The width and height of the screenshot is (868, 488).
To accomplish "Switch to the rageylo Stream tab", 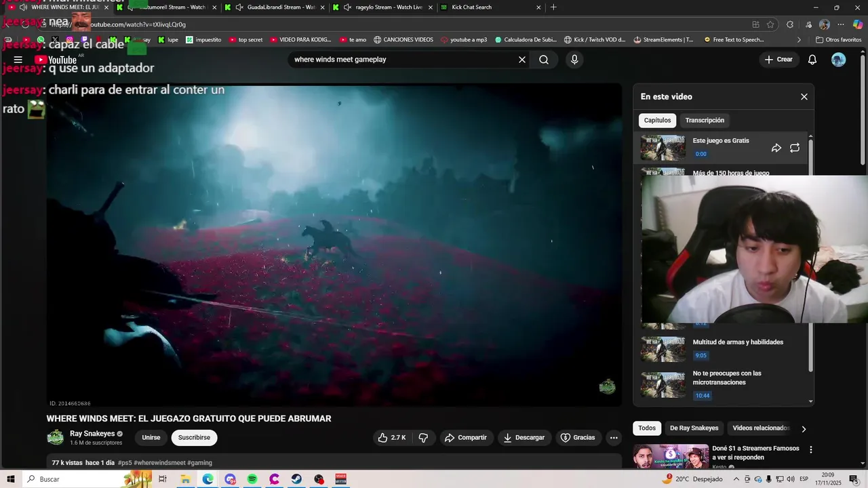I will [x=383, y=7].
